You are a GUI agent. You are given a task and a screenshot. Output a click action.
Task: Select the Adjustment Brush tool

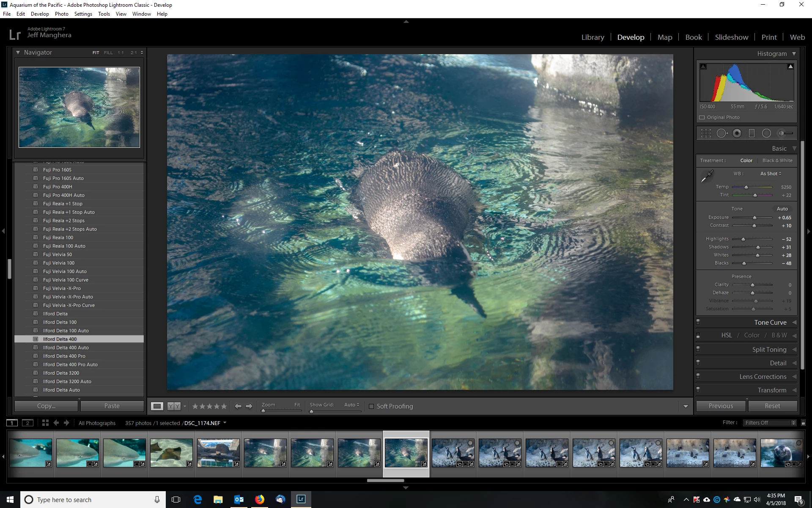point(785,133)
